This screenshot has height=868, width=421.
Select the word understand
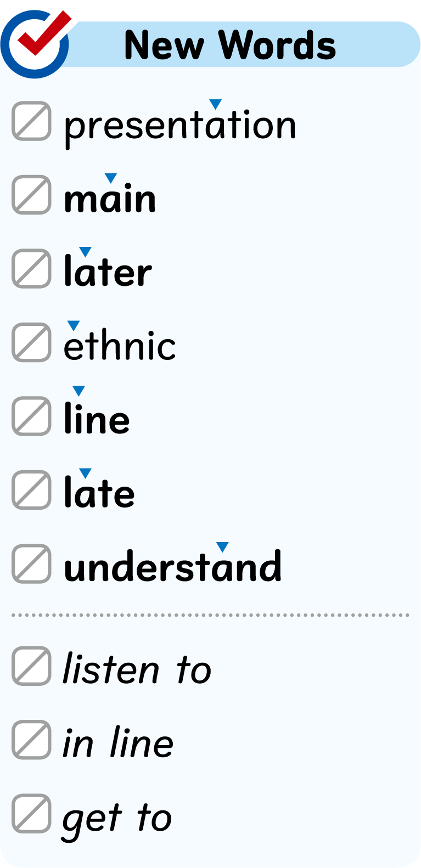click(x=173, y=566)
